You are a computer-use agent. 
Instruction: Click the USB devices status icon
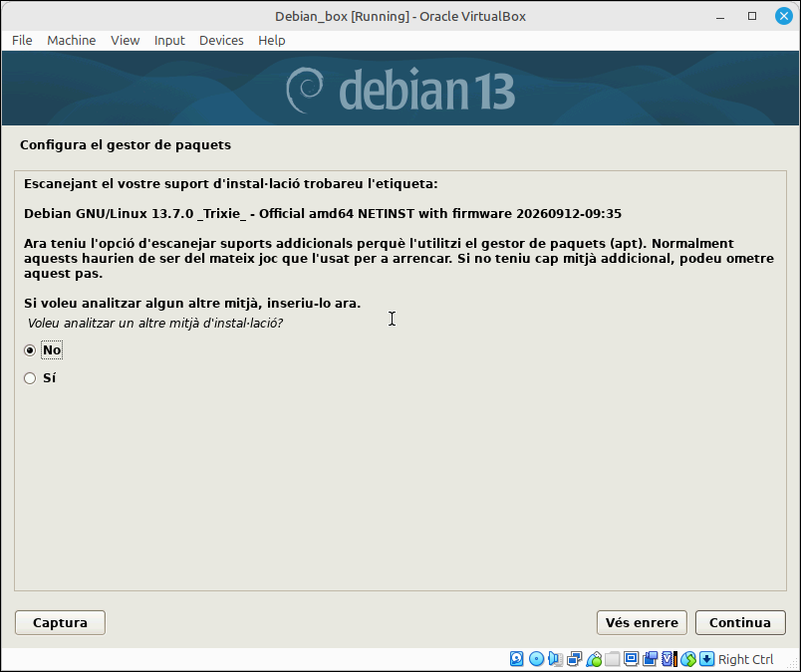pos(594,659)
